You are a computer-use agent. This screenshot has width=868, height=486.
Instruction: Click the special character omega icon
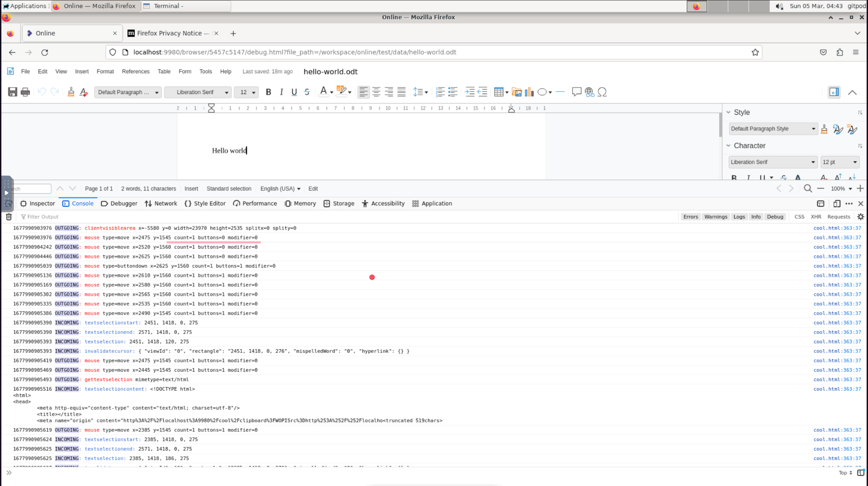602,92
